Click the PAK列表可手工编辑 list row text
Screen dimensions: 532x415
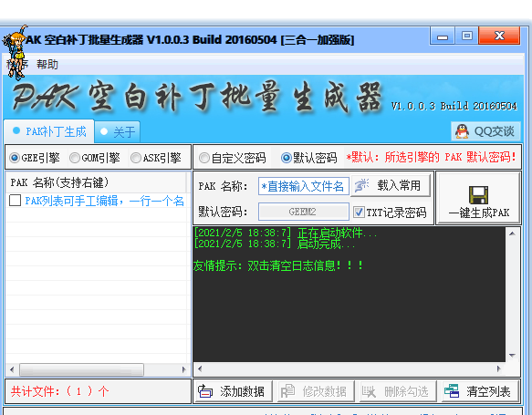point(105,201)
